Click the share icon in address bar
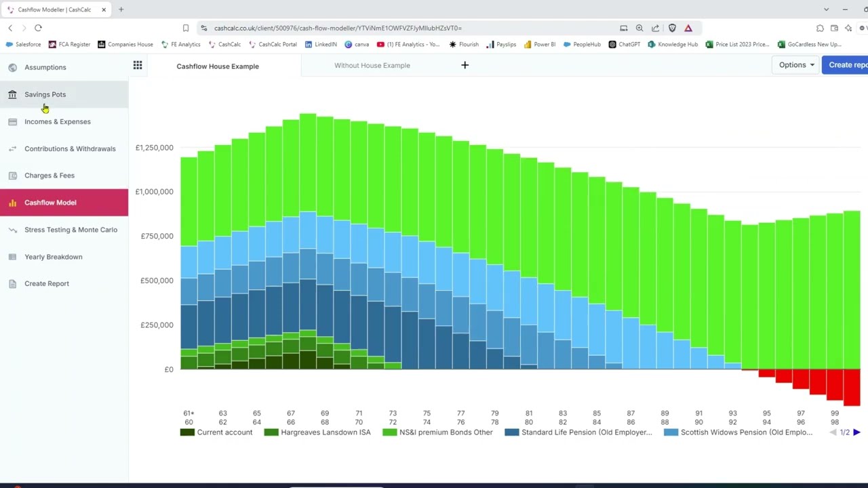 pos(655,28)
